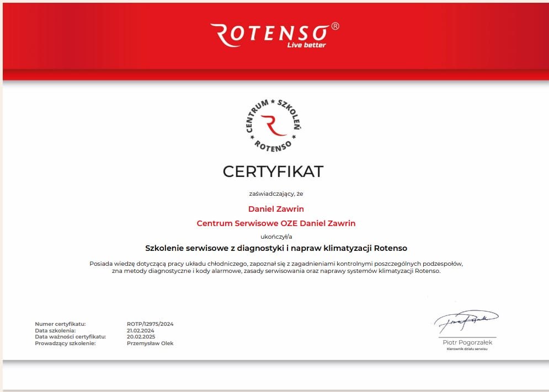The image size is (549, 392).
Task: Click the 'Numer certyfikatu:' label
Action: point(60,324)
